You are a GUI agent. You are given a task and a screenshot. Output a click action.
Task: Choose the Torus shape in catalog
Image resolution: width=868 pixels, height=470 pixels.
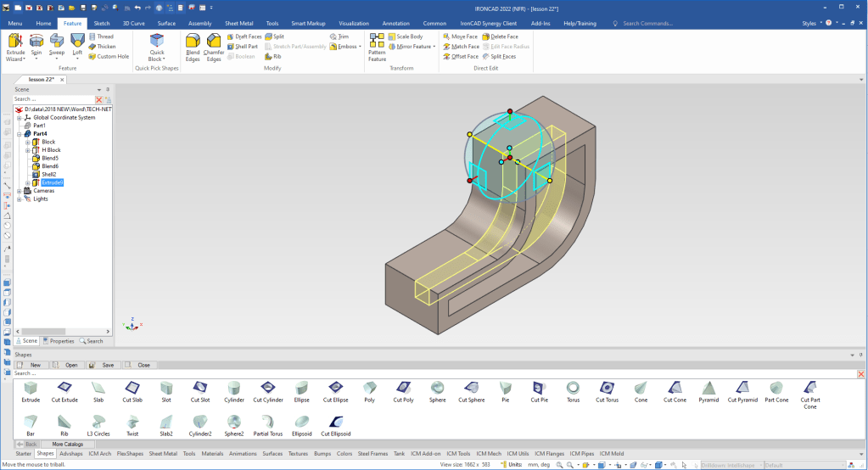pos(573,389)
